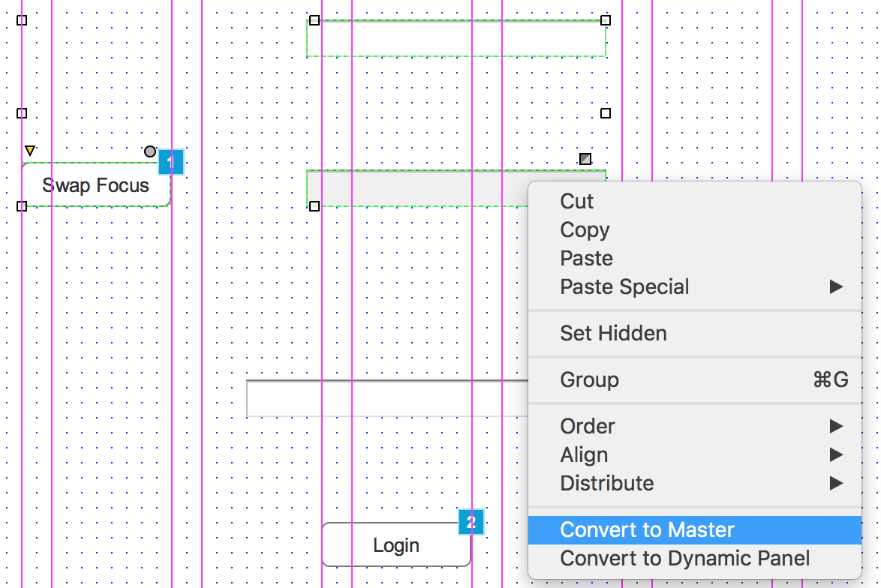Click right-middle selection handle of selection
Screen dimensions: 881x588
(x=606, y=113)
